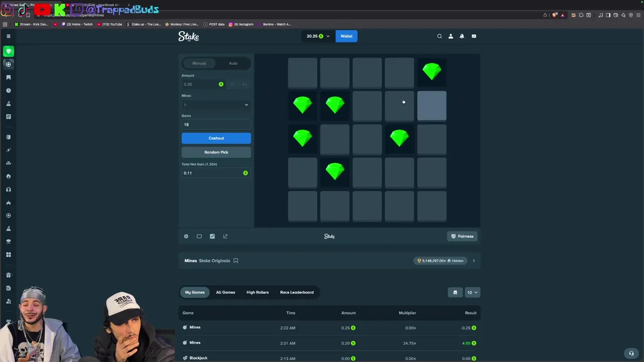Open the chat icon in Stake header
The image size is (644, 362).
point(473,36)
